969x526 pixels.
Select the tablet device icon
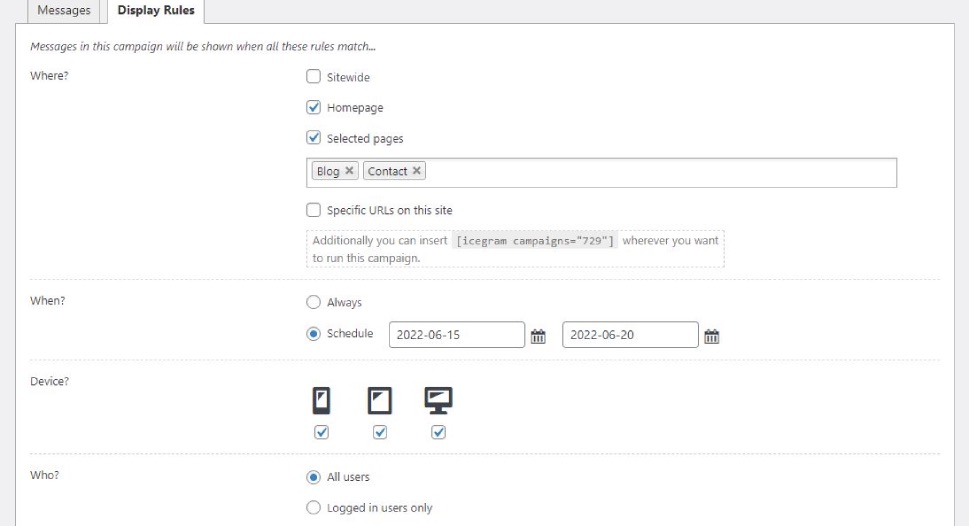[x=379, y=401]
